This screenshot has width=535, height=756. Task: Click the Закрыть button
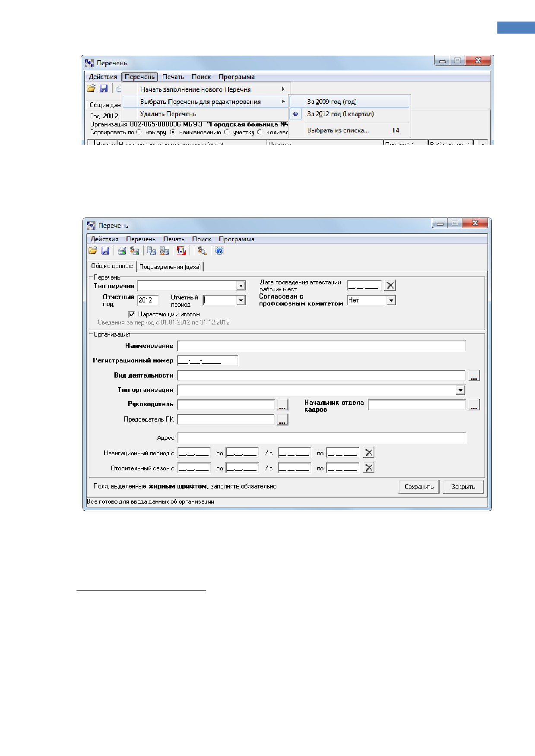point(463,487)
